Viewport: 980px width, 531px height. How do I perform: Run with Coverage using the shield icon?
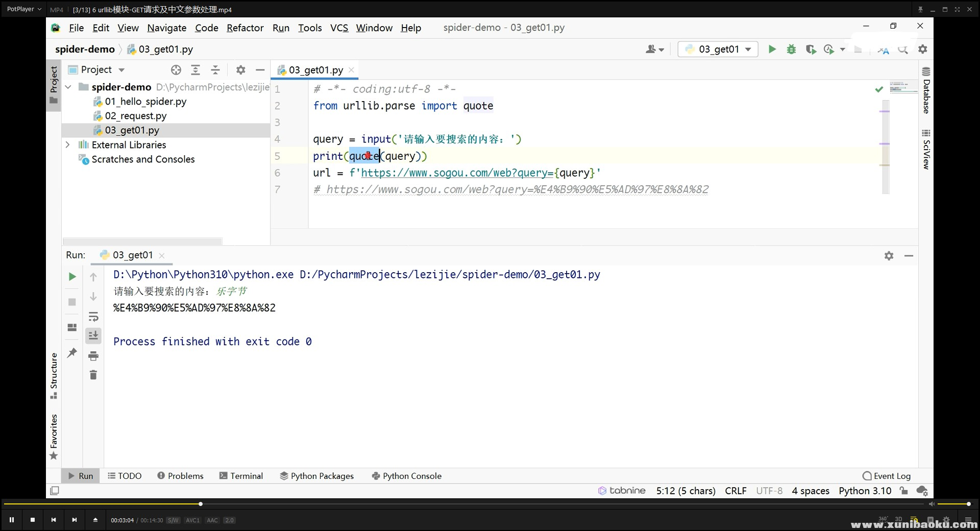click(x=811, y=50)
